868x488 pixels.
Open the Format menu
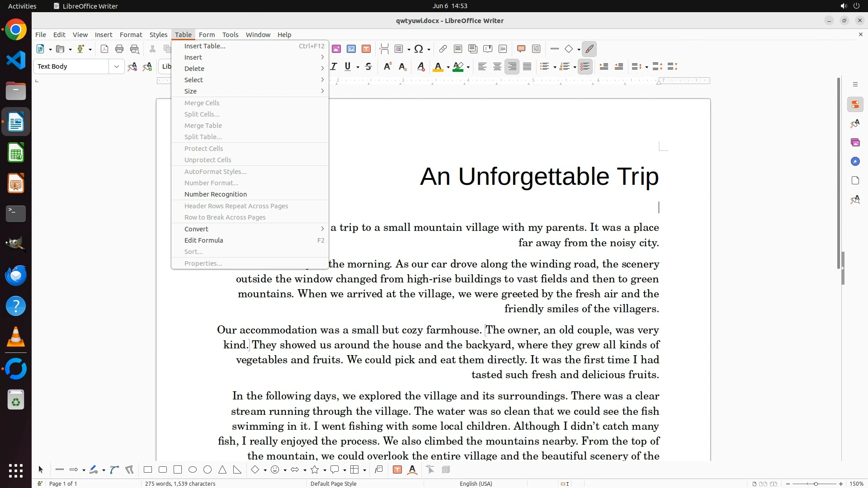pyautogui.click(x=131, y=35)
